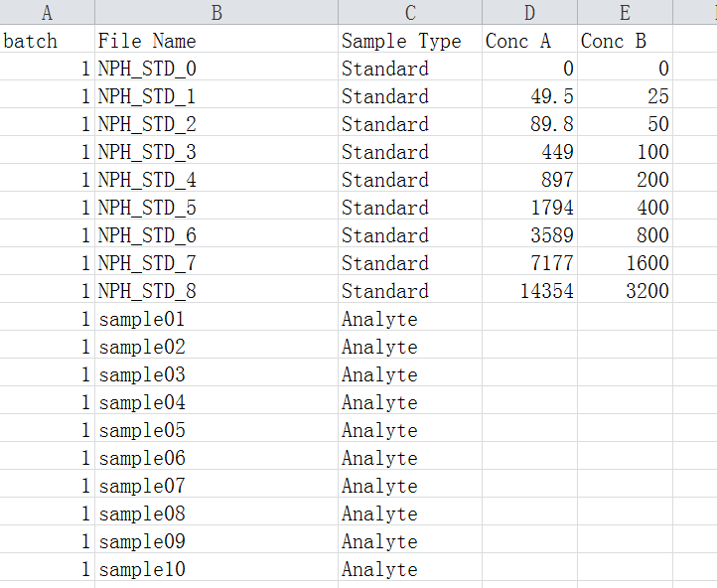Click the Analyte cell beside sample05
Image resolution: width=717 pixels, height=588 pixels.
pos(410,430)
